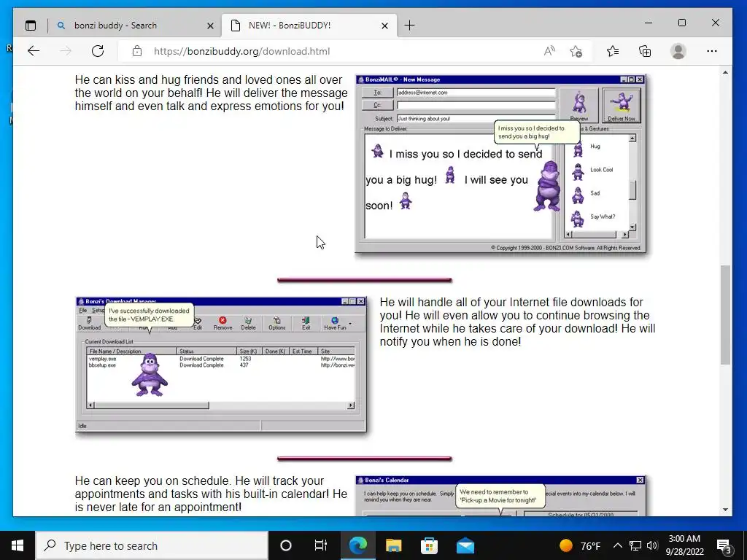Minimize the Edge browser window

649,23
